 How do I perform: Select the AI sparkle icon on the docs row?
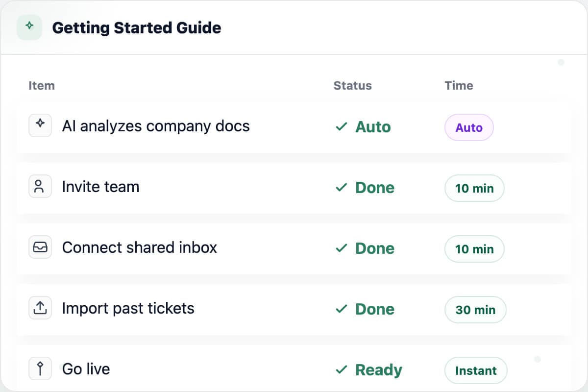point(40,125)
